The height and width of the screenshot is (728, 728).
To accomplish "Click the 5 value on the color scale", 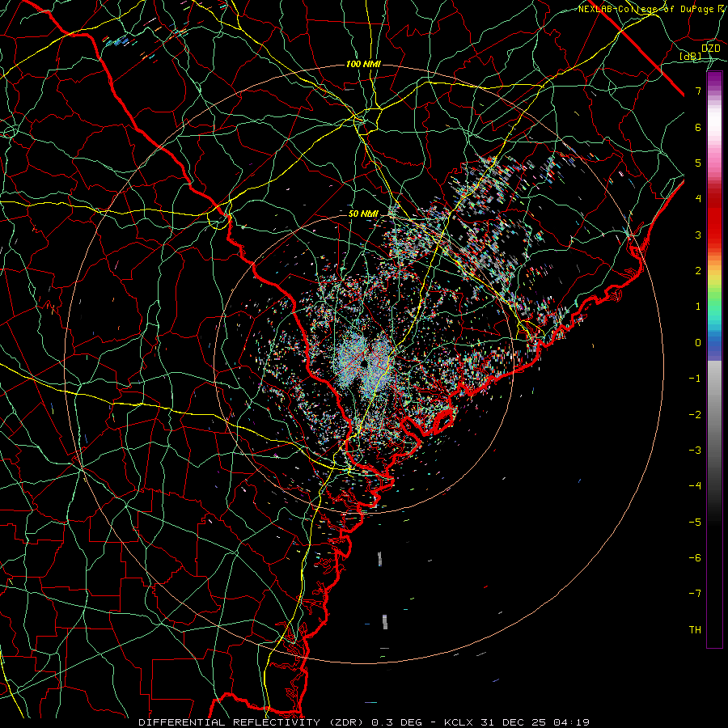I will [698, 163].
